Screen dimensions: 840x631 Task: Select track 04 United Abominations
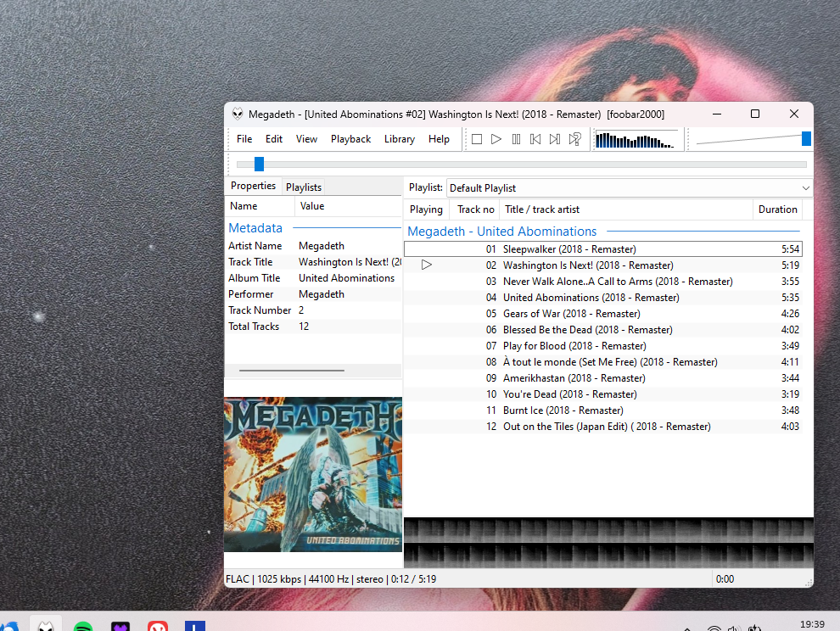603,298
